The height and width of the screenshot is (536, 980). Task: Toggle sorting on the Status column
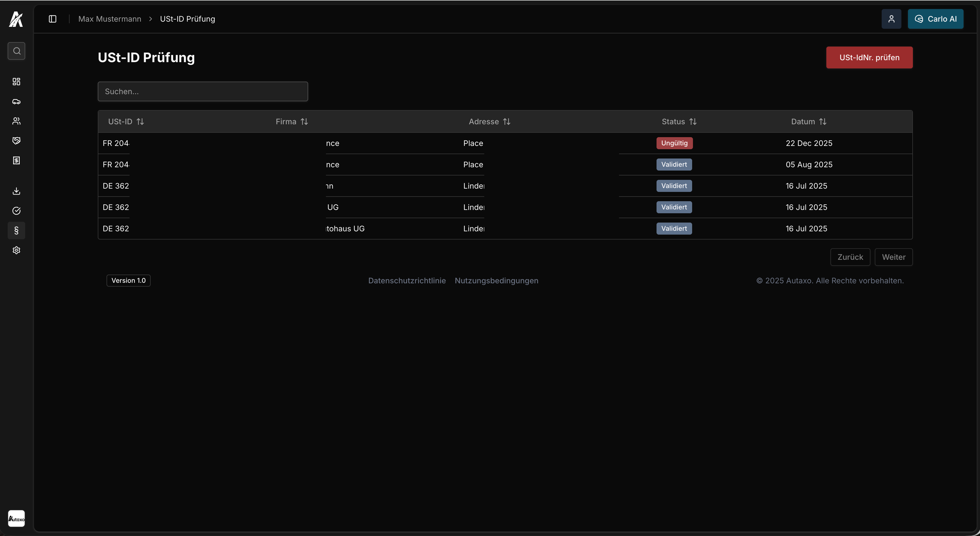[x=692, y=121]
